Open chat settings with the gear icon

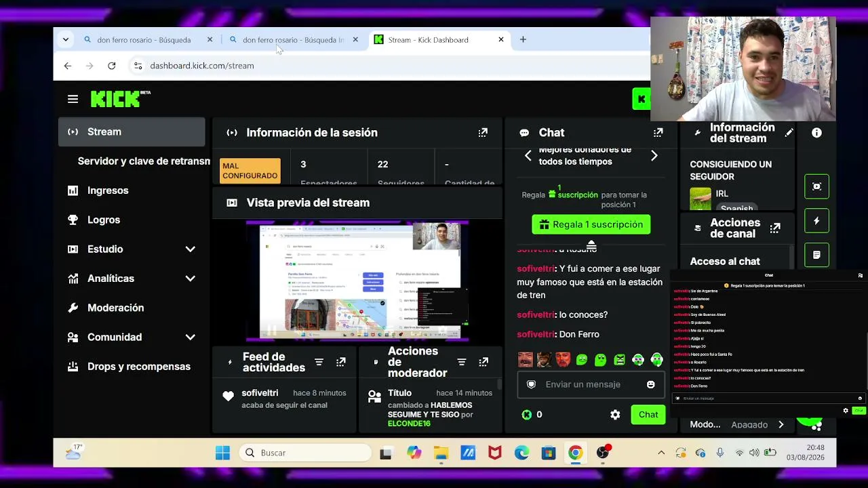[x=615, y=415]
